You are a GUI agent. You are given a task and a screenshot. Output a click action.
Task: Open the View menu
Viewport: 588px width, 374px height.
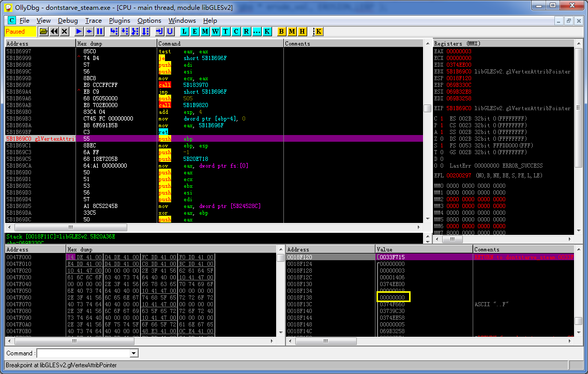pos(43,21)
